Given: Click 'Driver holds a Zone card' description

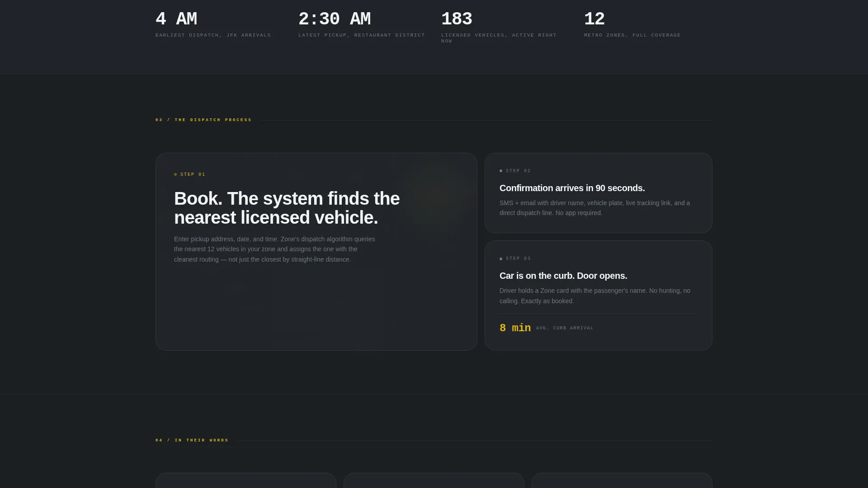Looking at the screenshot, I should pos(595,296).
